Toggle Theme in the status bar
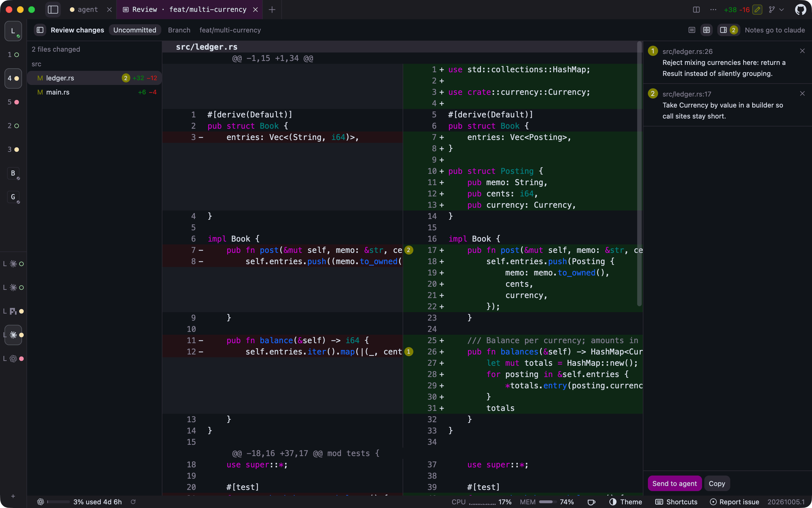812x508 pixels. 625,502
